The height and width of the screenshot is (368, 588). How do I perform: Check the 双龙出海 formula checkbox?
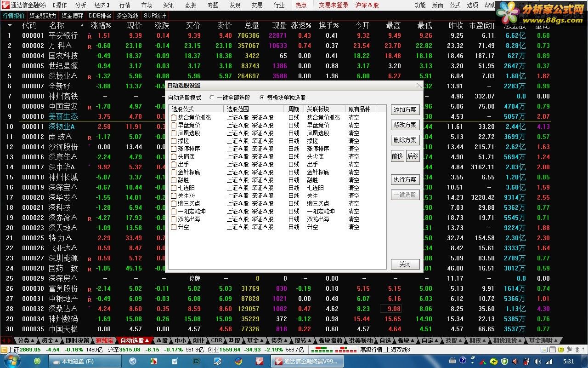(174, 219)
